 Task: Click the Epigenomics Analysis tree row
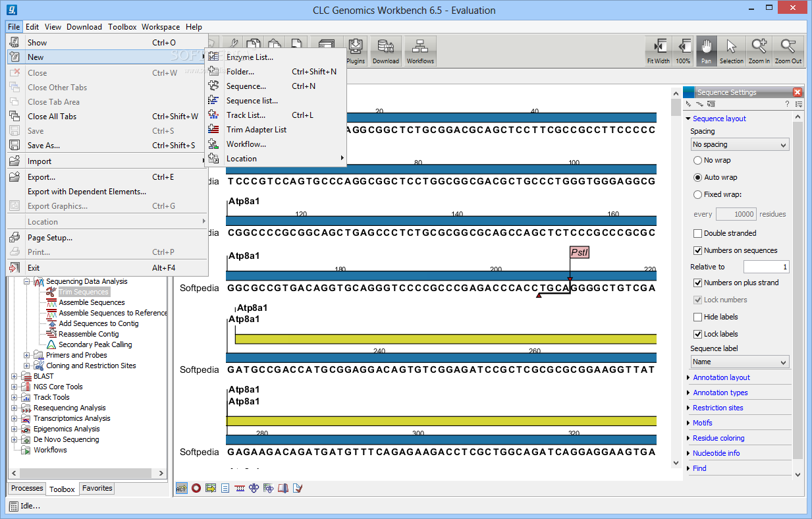(67, 429)
